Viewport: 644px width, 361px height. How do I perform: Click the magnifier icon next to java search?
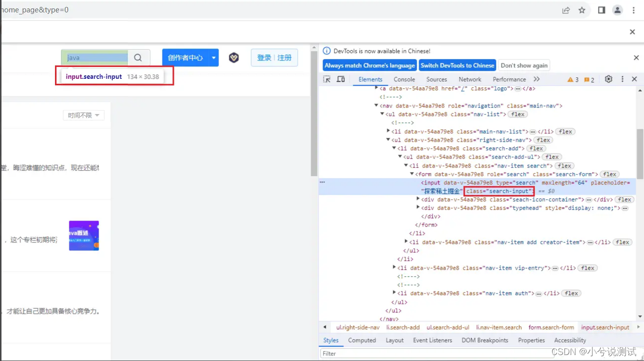[138, 58]
